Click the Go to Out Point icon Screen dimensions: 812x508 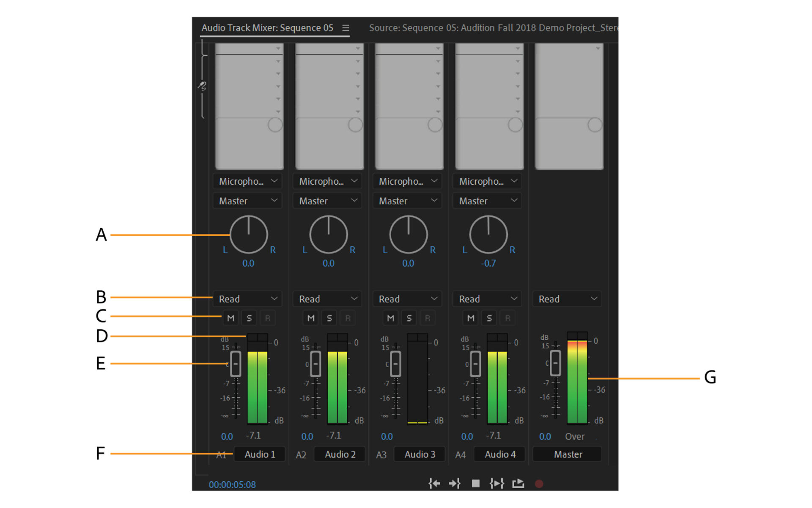tap(454, 483)
